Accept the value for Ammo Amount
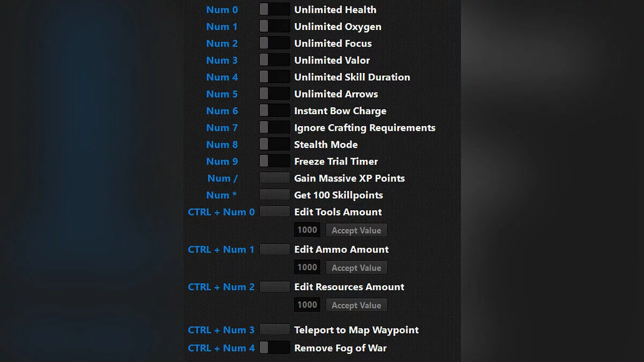The height and width of the screenshot is (362, 644). [356, 268]
